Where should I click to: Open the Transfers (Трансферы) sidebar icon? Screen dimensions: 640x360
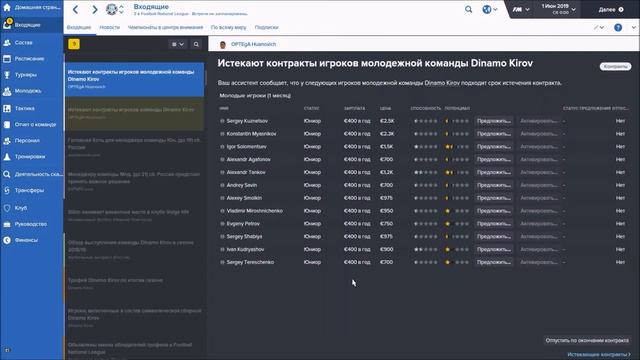point(7,190)
